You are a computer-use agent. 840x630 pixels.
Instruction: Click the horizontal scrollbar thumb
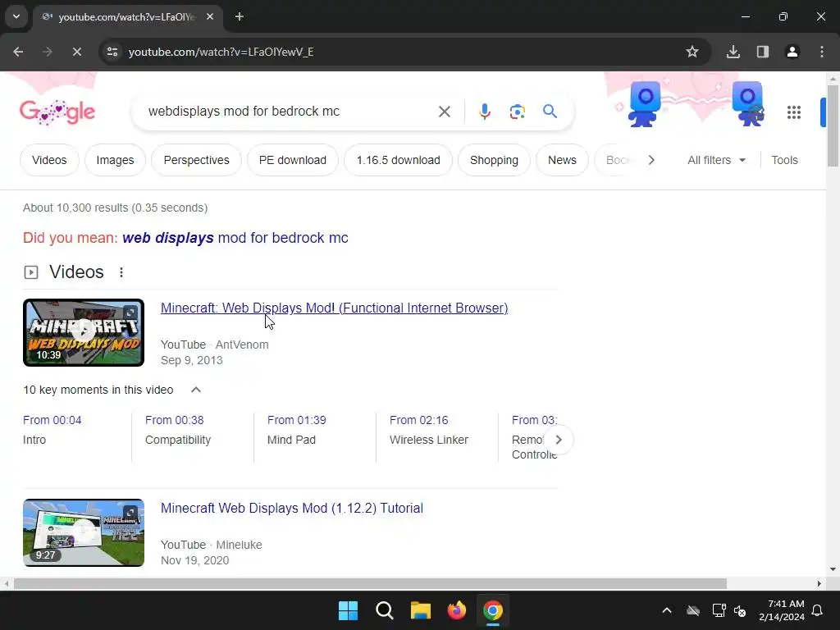click(x=370, y=583)
